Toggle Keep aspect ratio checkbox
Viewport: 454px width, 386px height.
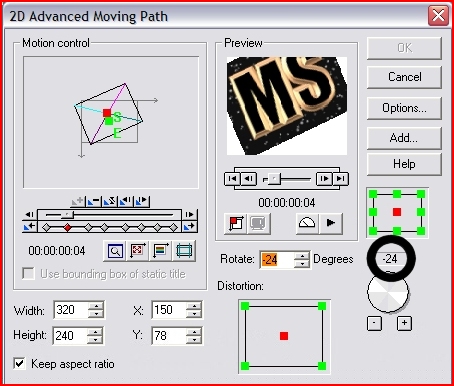pos(20,363)
